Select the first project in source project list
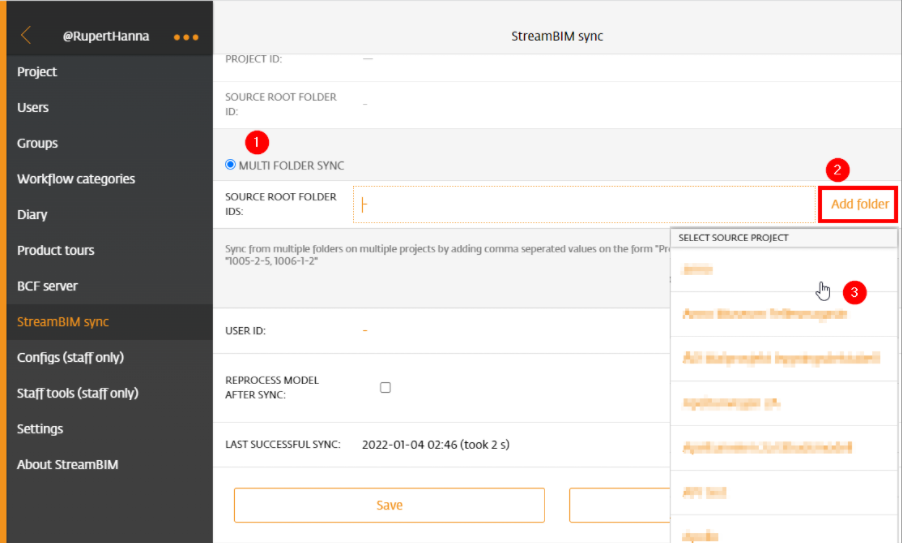This screenshot has width=902, height=543. (784, 270)
